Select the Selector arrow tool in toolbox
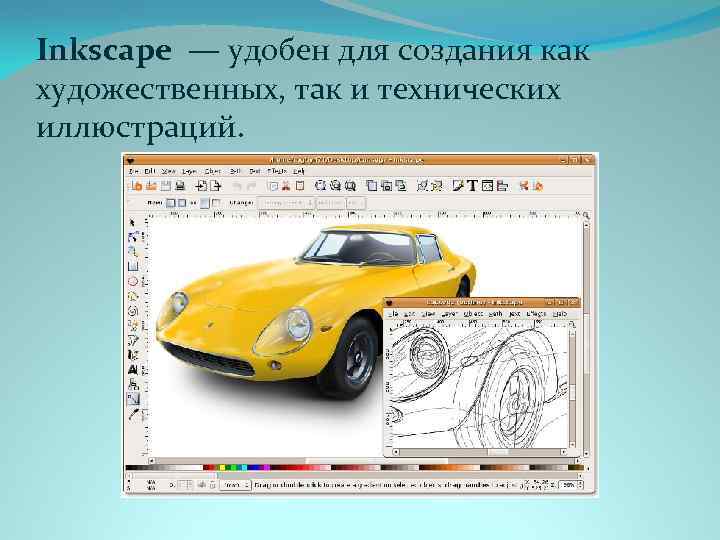 coord(132,223)
